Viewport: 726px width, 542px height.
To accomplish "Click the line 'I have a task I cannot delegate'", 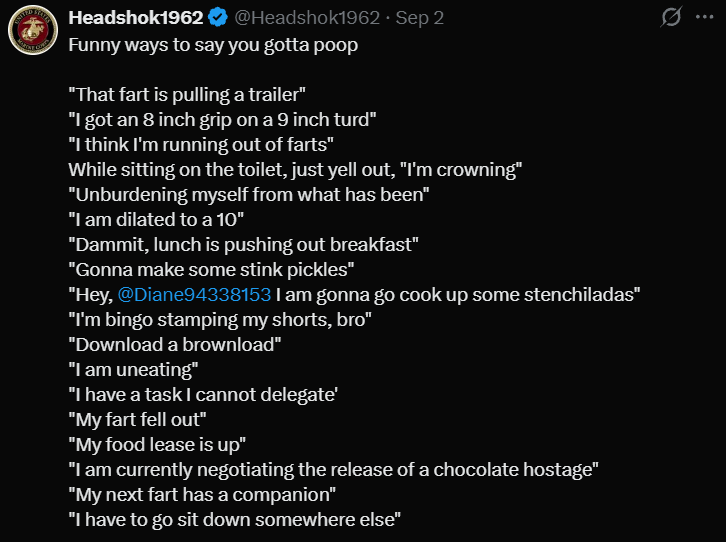I will (x=203, y=395).
